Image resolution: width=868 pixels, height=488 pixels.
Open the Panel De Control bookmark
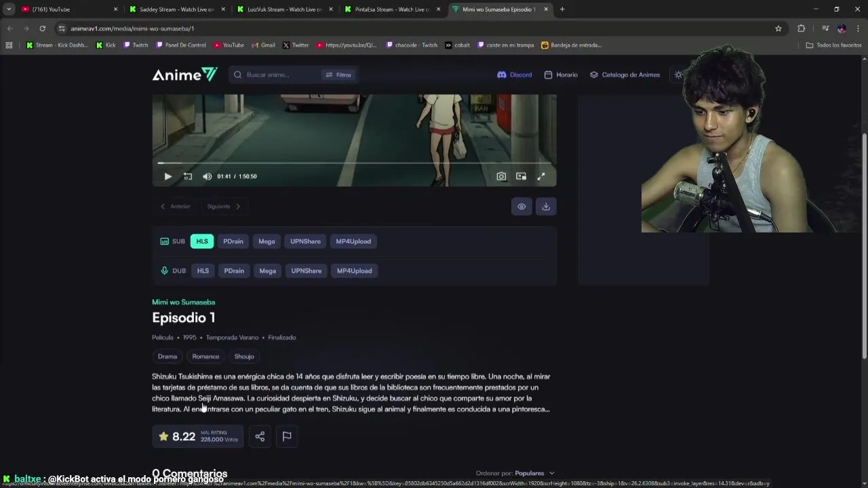[180, 45]
